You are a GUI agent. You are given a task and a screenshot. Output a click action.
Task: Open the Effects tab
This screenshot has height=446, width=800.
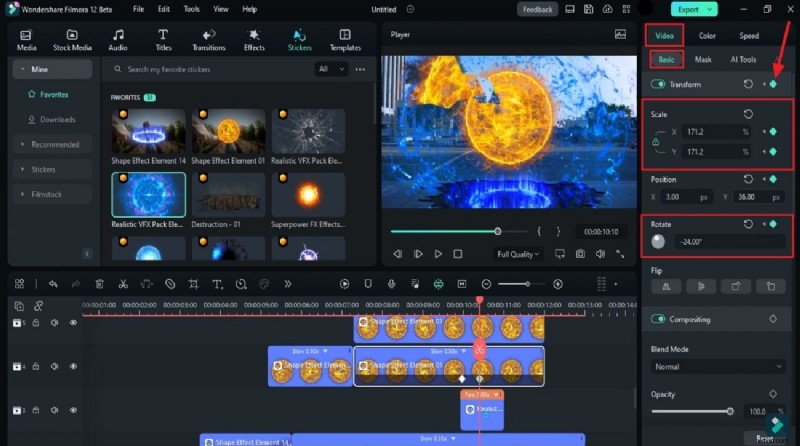click(x=254, y=40)
